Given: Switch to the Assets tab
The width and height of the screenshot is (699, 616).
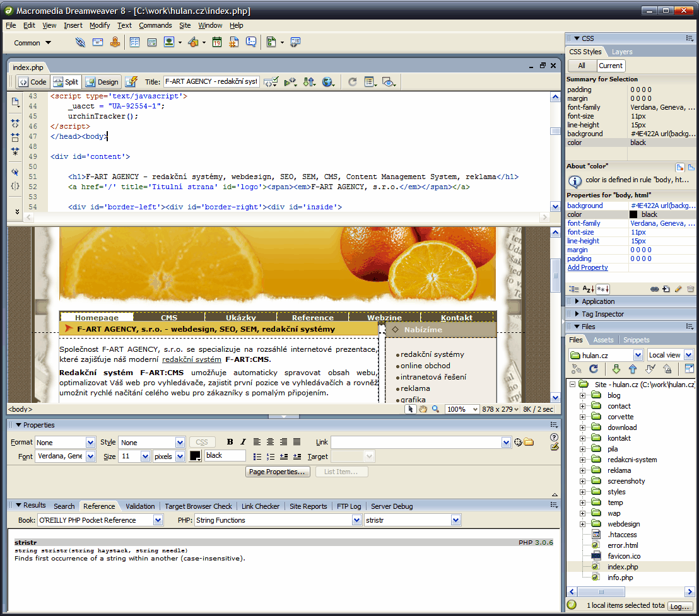Looking at the screenshot, I should (603, 340).
